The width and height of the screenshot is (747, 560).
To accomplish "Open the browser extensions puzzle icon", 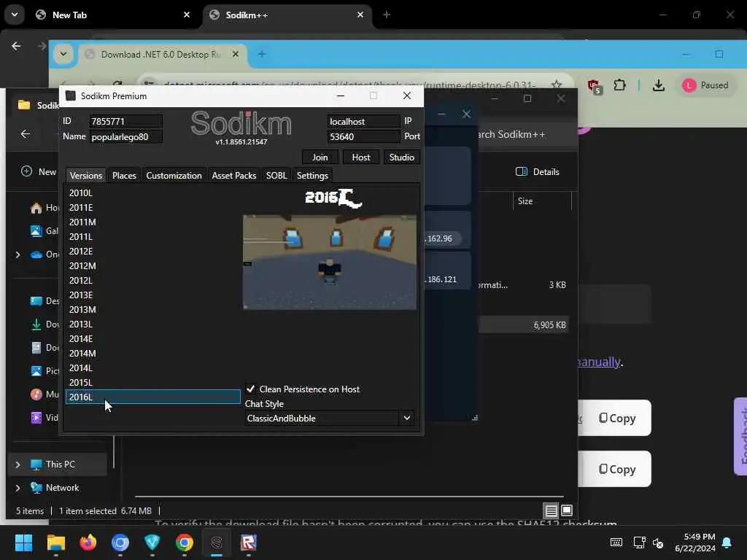I will tap(619, 85).
